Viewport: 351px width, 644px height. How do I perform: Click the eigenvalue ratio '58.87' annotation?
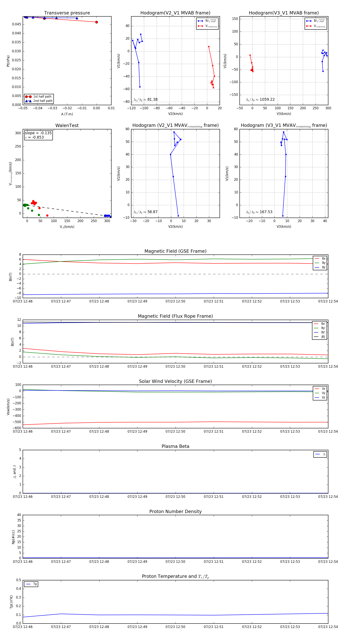[x=146, y=212]
